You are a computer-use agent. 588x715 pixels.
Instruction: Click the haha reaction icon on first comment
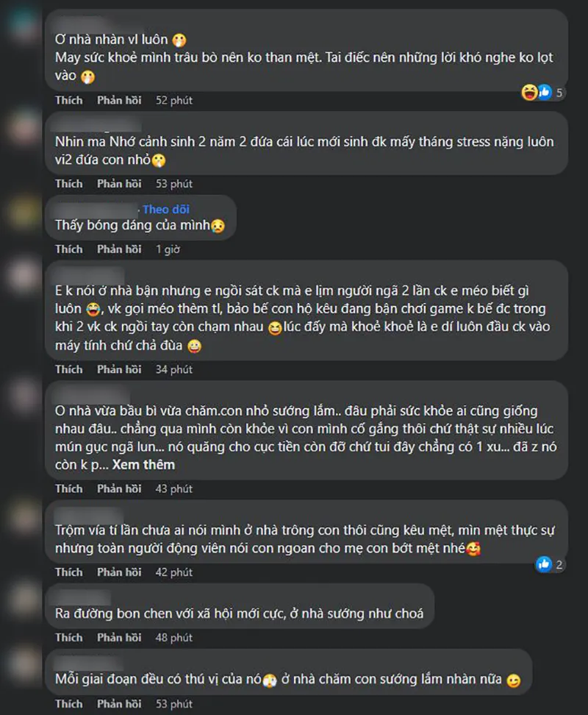528,93
